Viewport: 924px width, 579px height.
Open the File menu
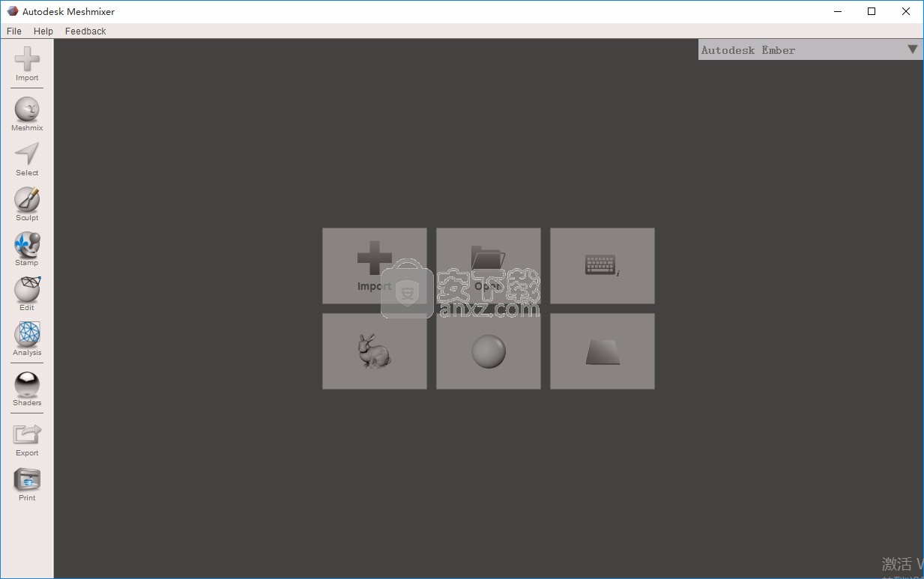tap(14, 31)
